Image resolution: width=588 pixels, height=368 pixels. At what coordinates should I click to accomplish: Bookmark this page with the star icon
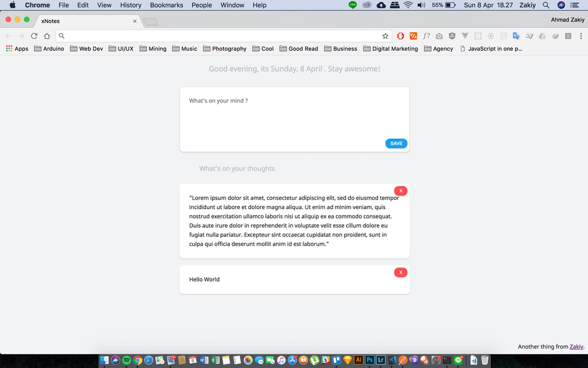385,36
